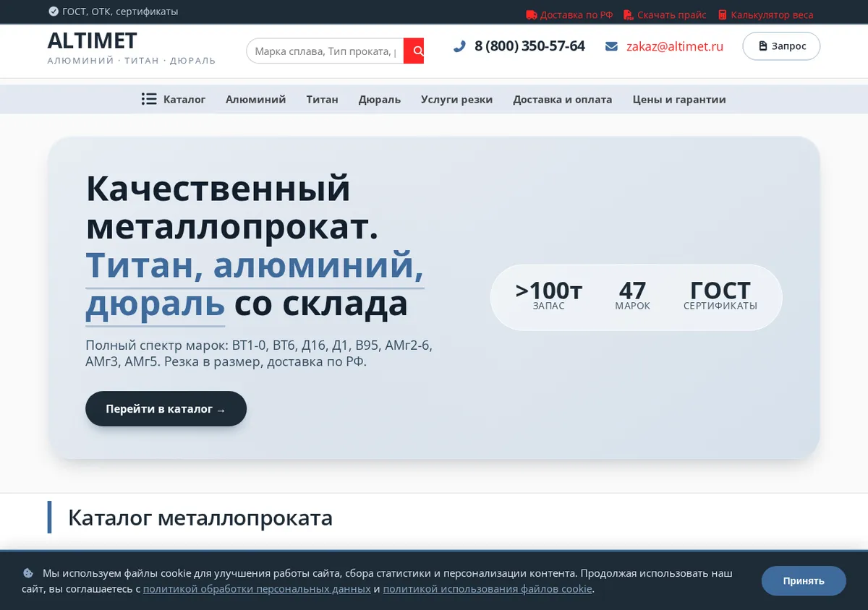
Task: Click the catalog list icon in navigation
Action: click(149, 99)
